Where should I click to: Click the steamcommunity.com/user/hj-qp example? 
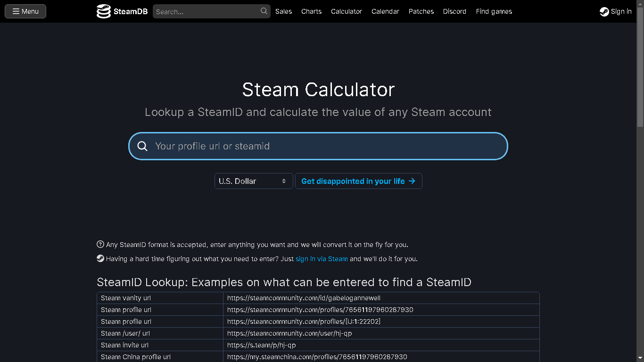[289, 333]
